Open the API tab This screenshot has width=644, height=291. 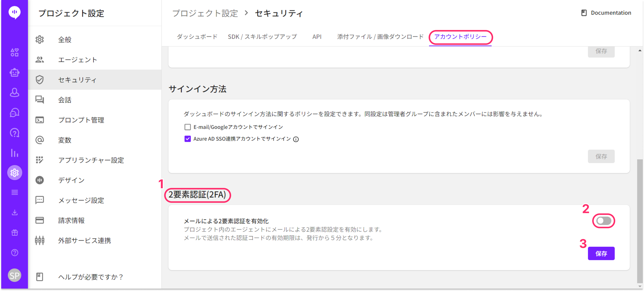coord(317,37)
